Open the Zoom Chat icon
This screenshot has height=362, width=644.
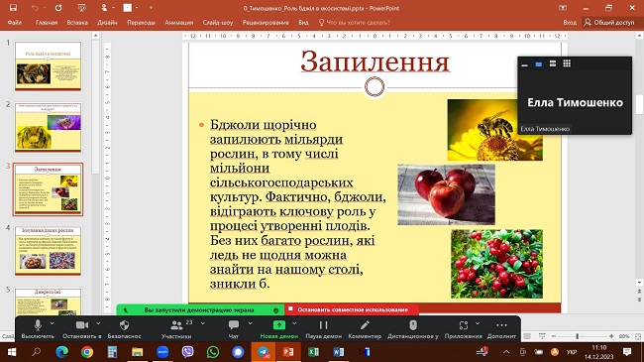(234, 325)
